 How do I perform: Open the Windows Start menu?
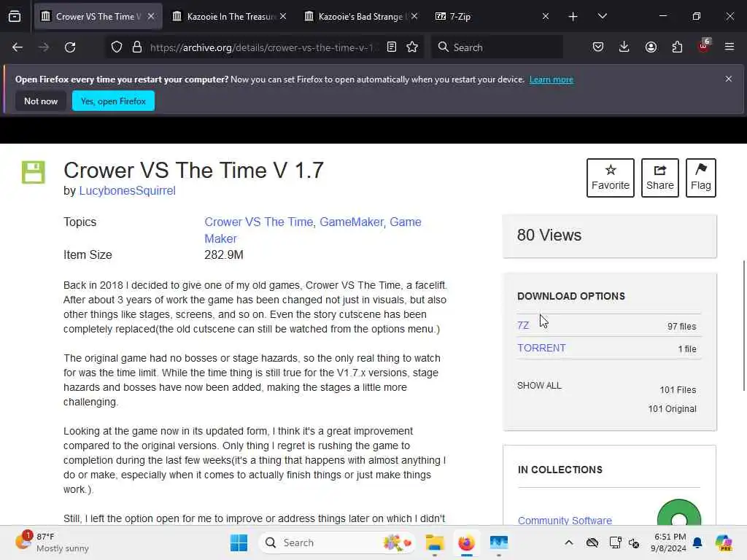coord(239,542)
